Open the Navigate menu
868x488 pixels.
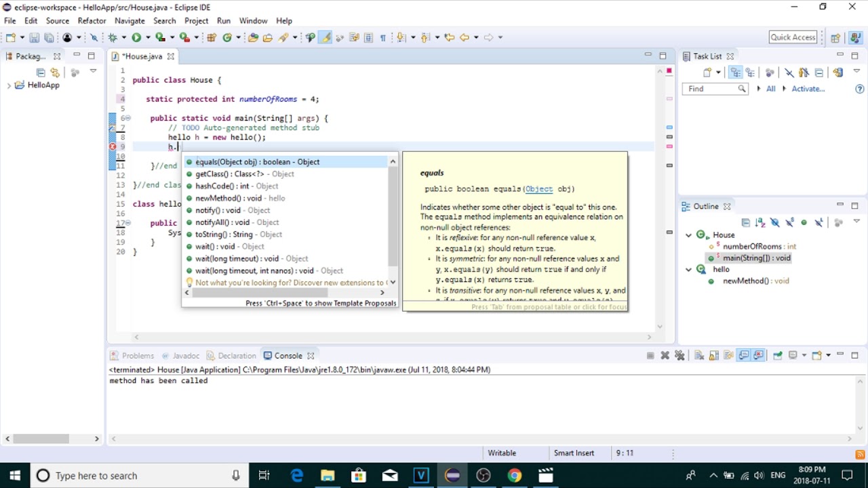[x=130, y=21]
